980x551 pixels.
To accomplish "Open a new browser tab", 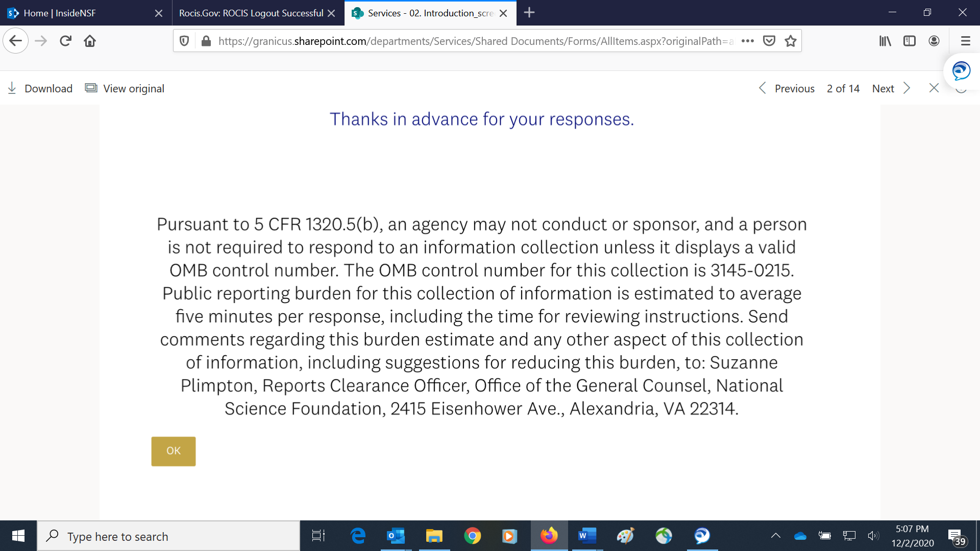I will tap(529, 13).
